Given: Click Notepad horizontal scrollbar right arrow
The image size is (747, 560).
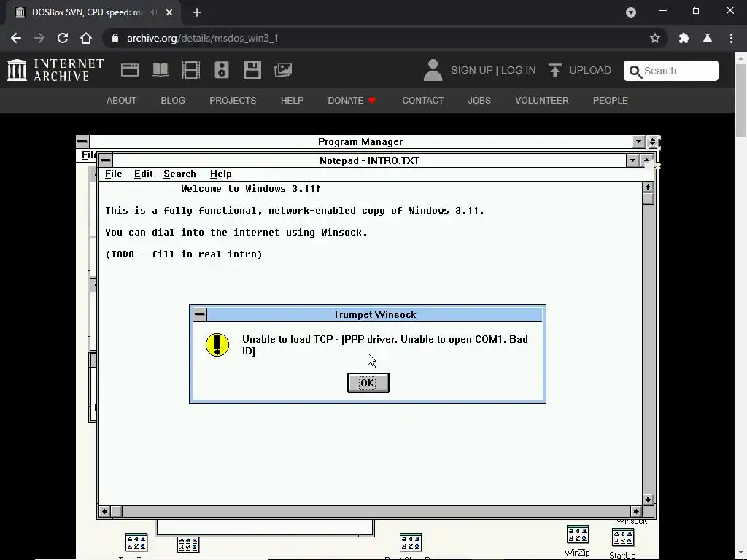Looking at the screenshot, I should pos(636,511).
